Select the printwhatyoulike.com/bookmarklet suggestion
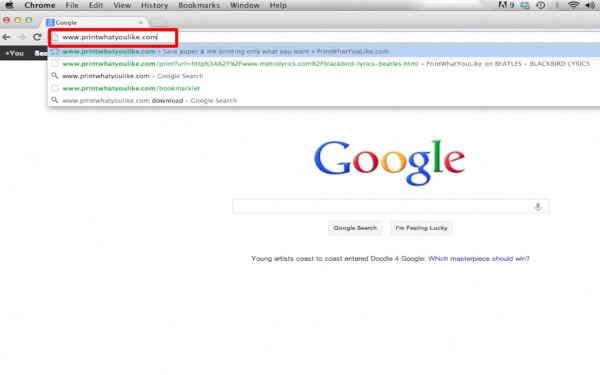600x375 pixels. pyautogui.click(x=324, y=88)
